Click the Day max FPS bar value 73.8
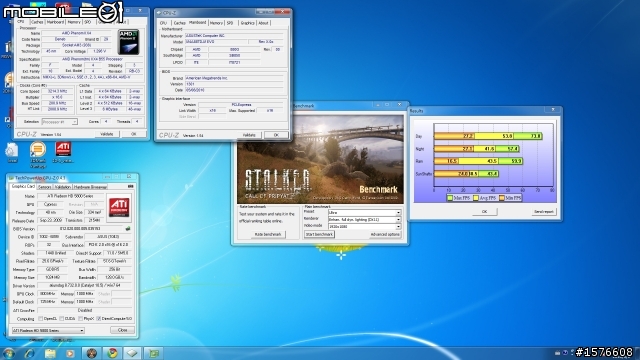This screenshot has height=360, width=640. (x=536, y=136)
